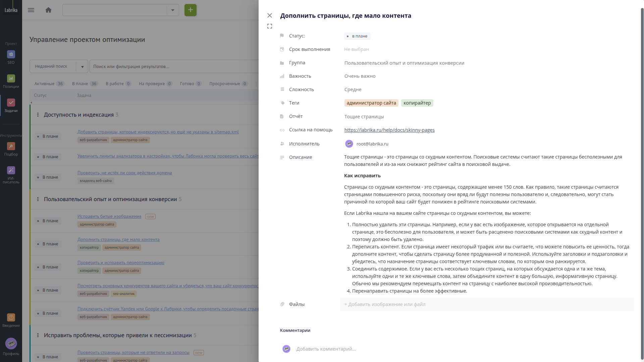The height and width of the screenshot is (362, 644).
Task: Open task Увеличить лимиты анализатора
Action: click(168, 156)
